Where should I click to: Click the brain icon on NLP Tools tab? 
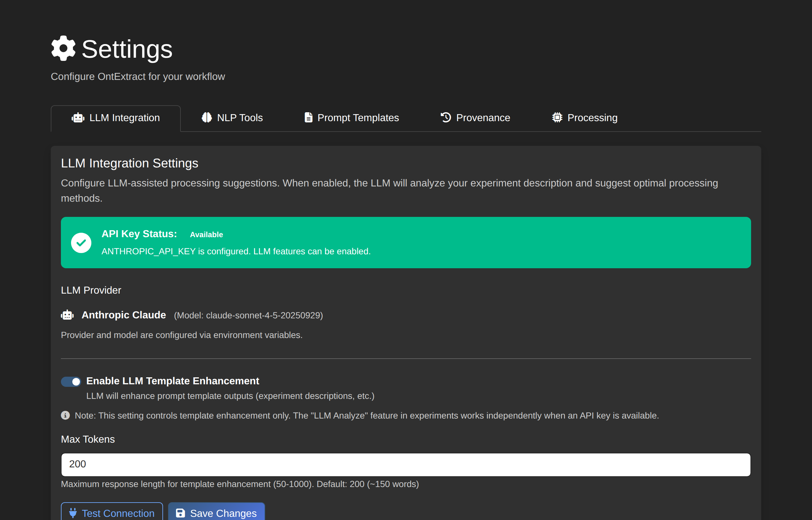(x=207, y=118)
